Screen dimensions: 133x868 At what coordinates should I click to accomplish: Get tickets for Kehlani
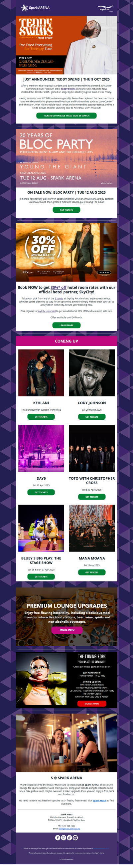point(41,417)
